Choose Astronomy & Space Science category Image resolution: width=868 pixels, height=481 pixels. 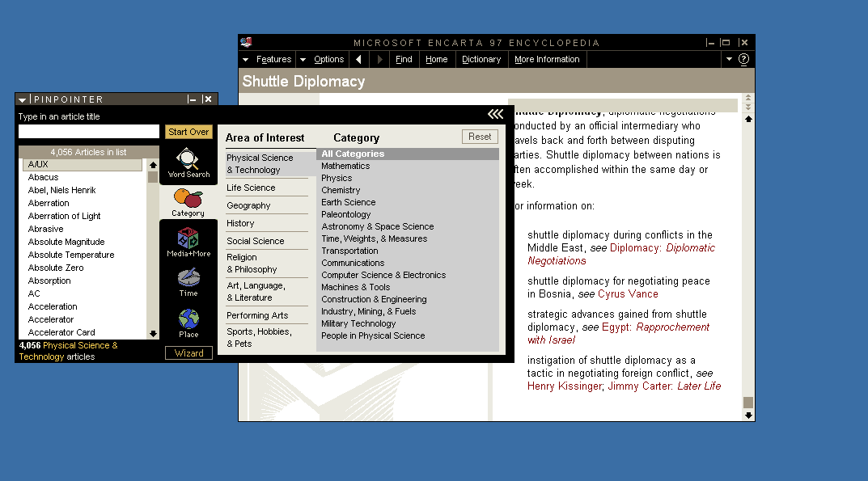378,226
